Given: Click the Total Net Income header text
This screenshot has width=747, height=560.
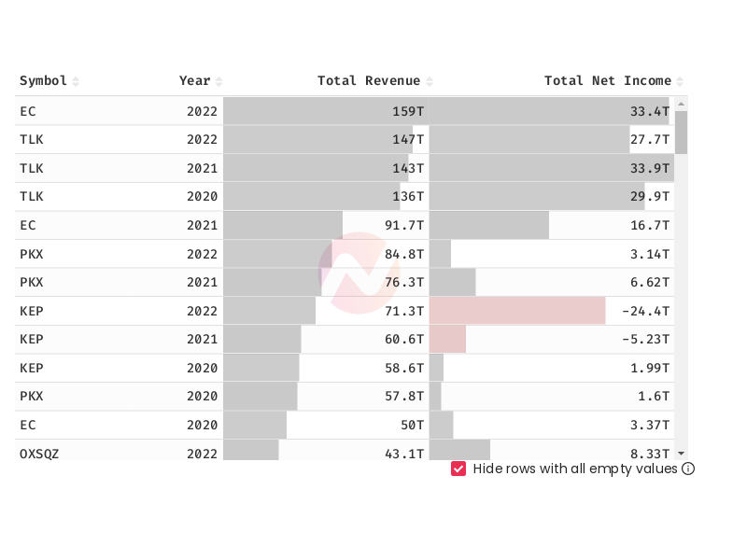Looking at the screenshot, I should click(608, 80).
